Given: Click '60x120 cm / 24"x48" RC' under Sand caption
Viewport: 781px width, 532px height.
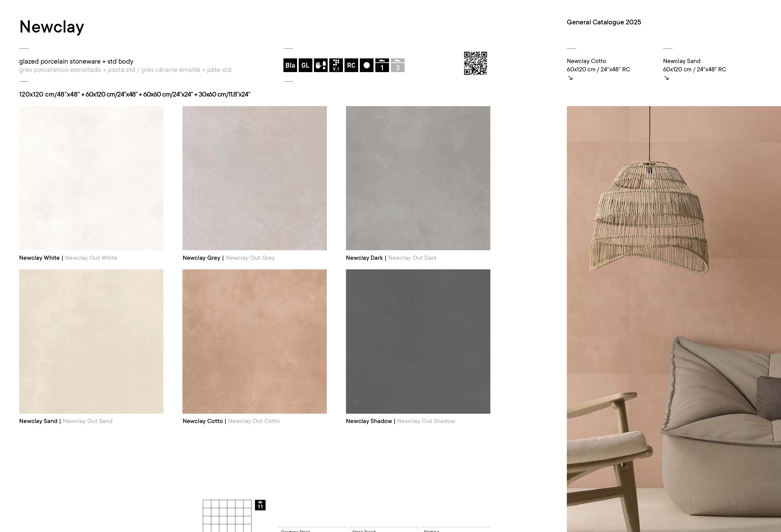Looking at the screenshot, I should (x=695, y=70).
